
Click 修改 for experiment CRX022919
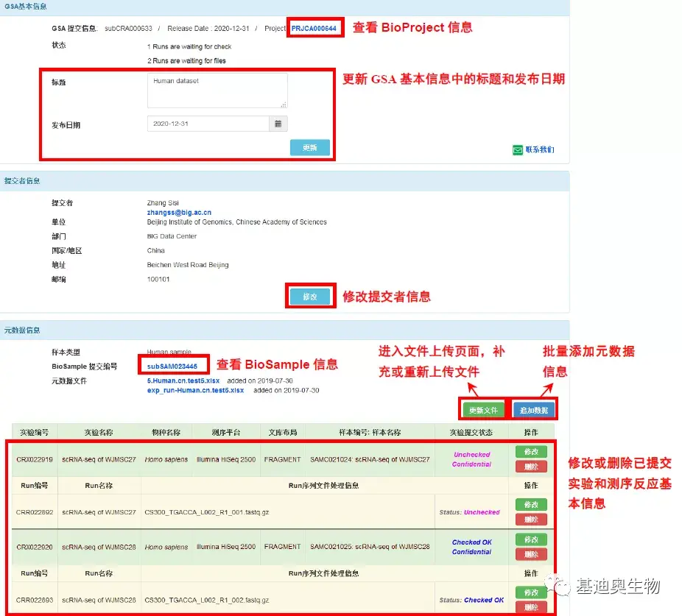[x=532, y=451]
